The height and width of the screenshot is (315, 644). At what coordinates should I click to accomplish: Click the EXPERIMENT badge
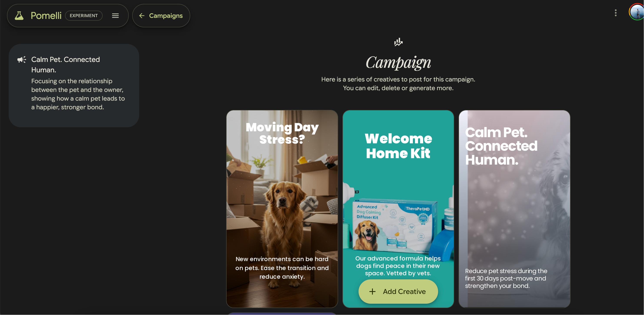84,16
